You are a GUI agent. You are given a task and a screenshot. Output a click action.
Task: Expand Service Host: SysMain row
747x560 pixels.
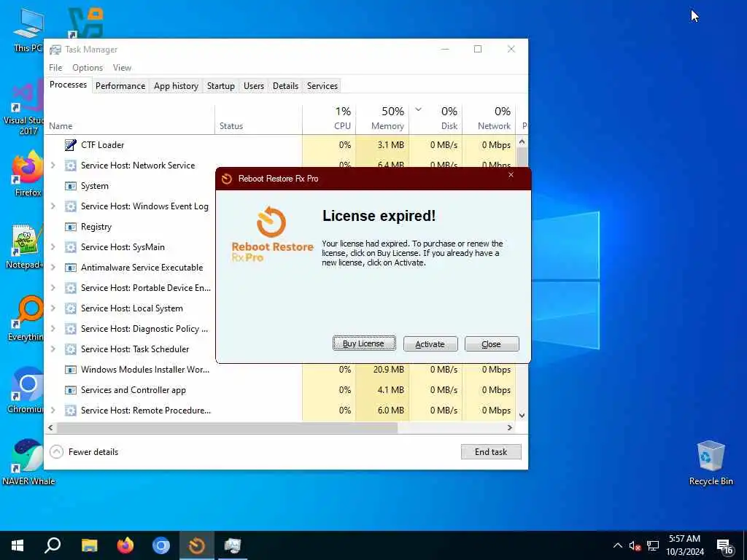[53, 246]
